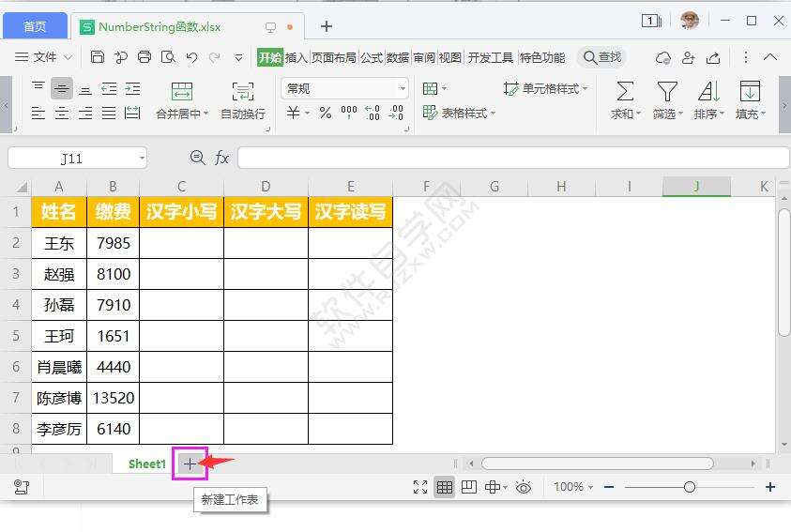
Task: Apply percent style with the % icon
Action: [x=325, y=113]
